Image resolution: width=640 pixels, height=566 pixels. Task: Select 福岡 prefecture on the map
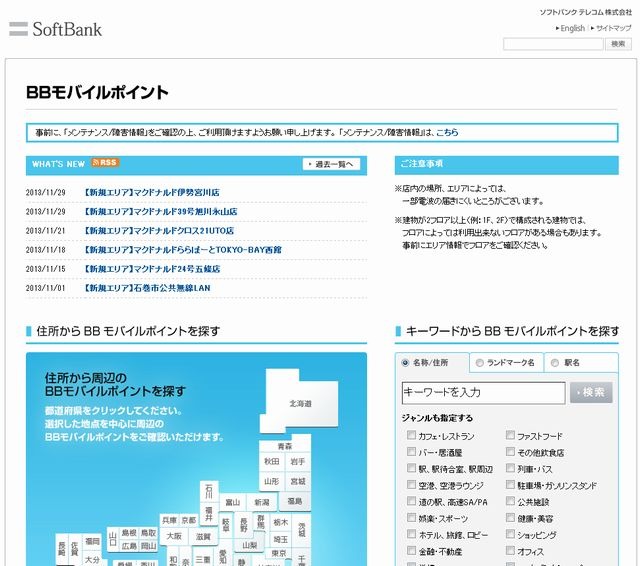pos(93,541)
